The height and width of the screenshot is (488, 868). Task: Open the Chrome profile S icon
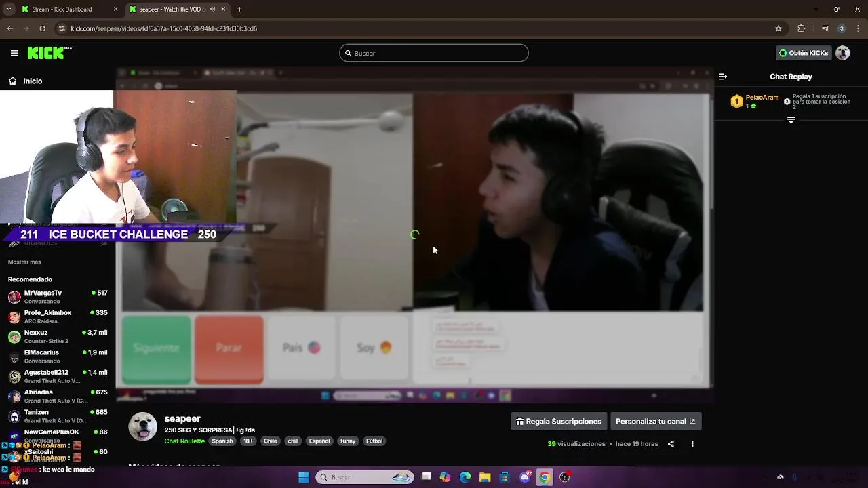tap(842, 28)
